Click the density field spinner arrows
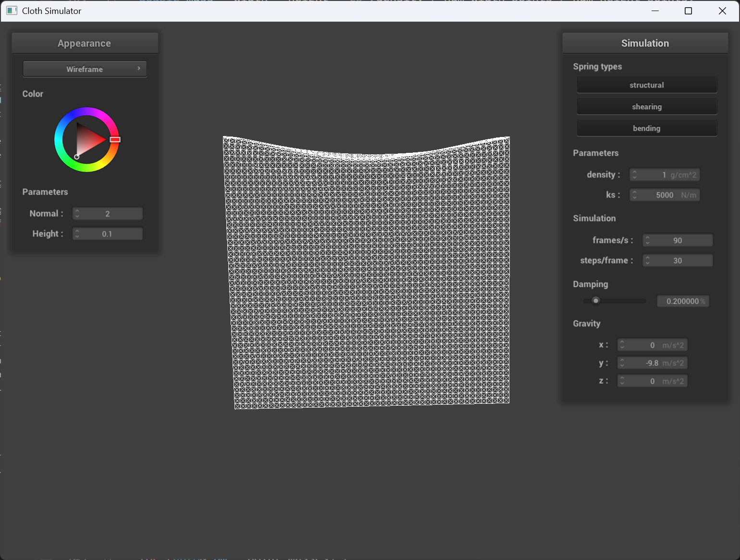Screen dimensions: 740x560 635,174
